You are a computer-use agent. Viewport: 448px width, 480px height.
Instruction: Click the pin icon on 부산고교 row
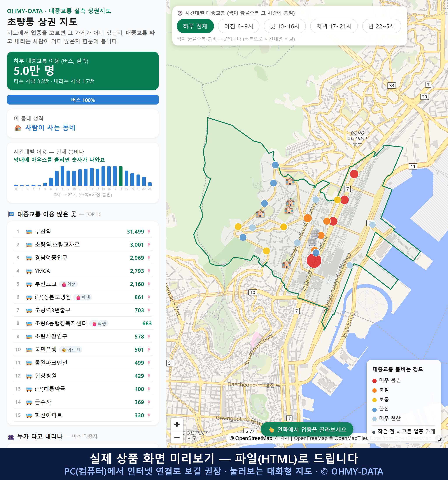coord(149,284)
